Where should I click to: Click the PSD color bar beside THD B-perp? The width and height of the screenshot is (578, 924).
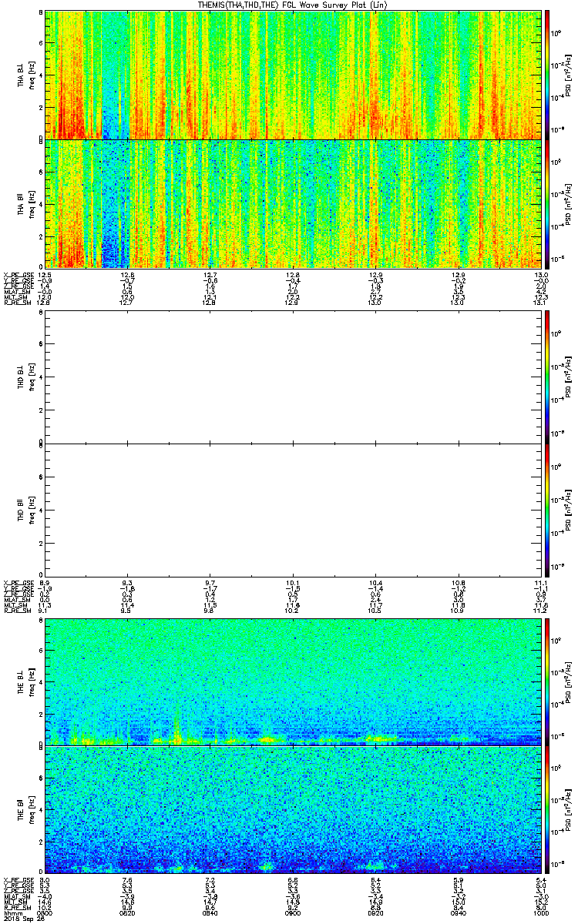pos(548,377)
